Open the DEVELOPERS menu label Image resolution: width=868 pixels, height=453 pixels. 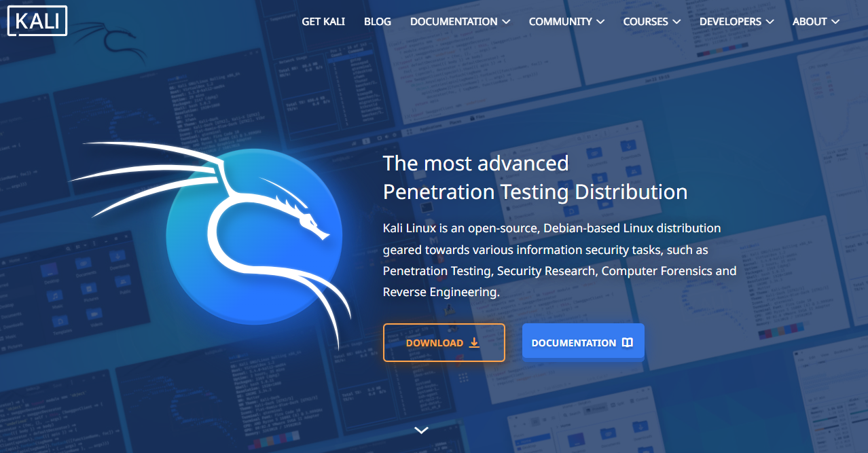coord(731,22)
